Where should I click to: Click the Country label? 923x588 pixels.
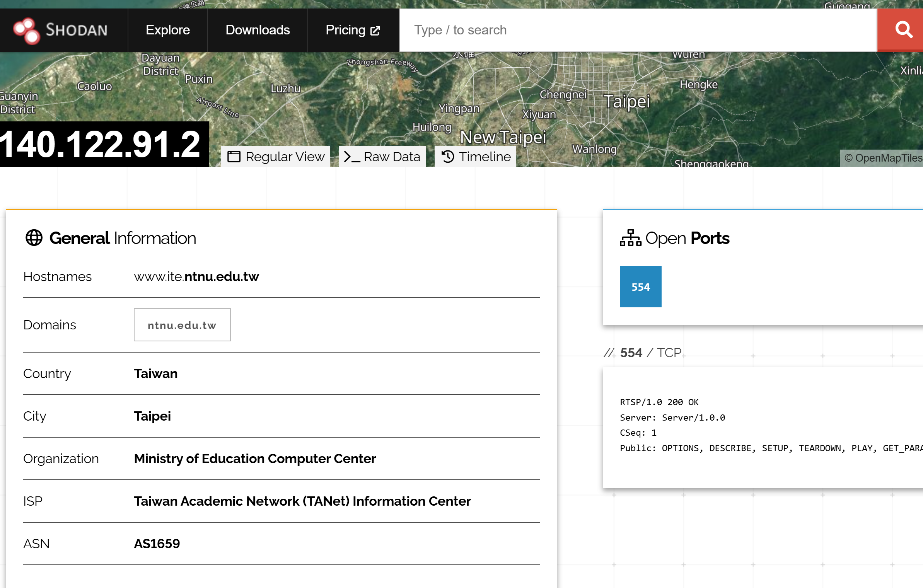click(x=47, y=373)
